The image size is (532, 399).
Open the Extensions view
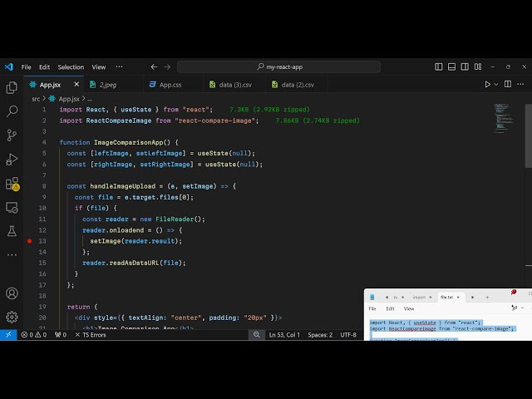pos(12,184)
